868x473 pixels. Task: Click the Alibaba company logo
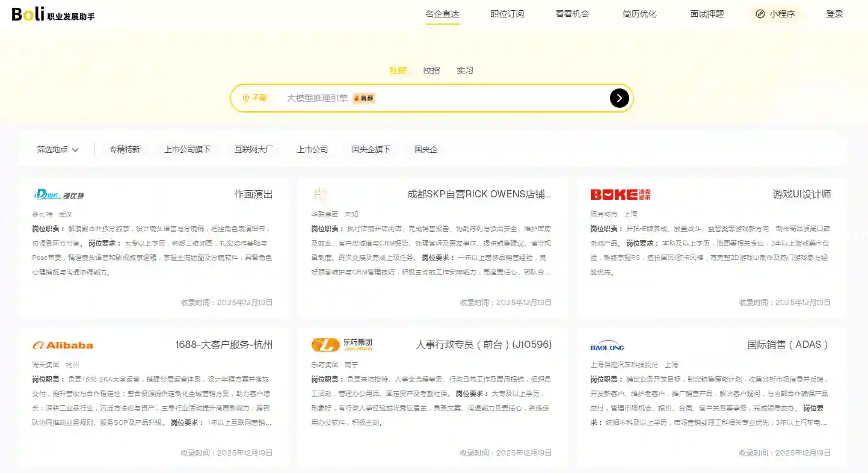tap(63, 345)
